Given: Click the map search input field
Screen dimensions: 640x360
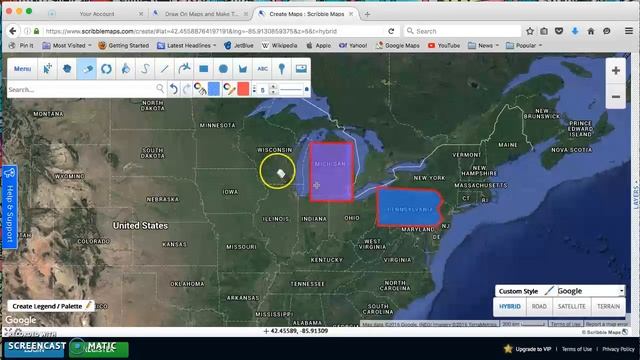Looking at the screenshot, I should tap(81, 89).
